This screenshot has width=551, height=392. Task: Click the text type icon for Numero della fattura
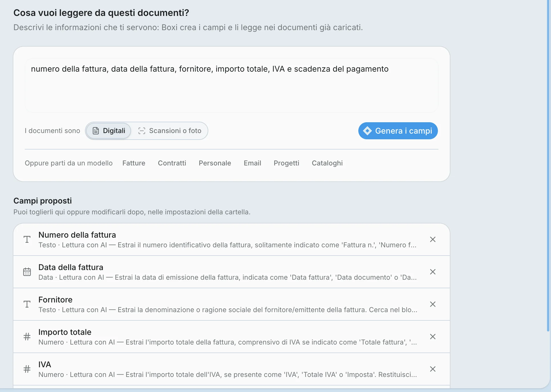[27, 239]
